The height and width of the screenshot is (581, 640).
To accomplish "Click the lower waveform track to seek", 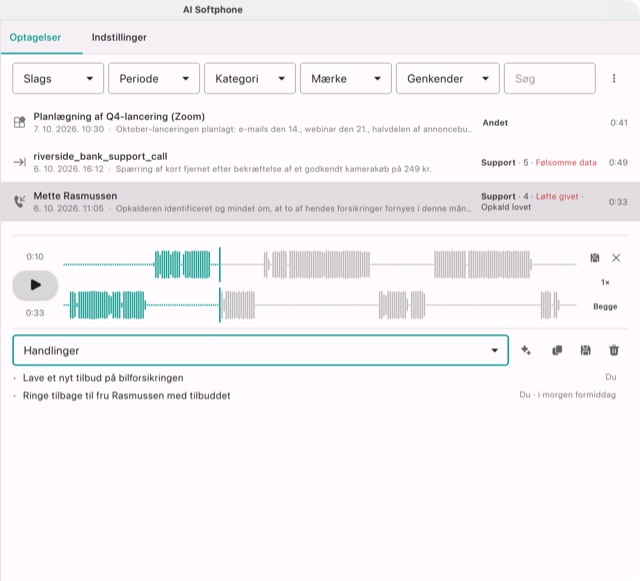I will (x=320, y=305).
